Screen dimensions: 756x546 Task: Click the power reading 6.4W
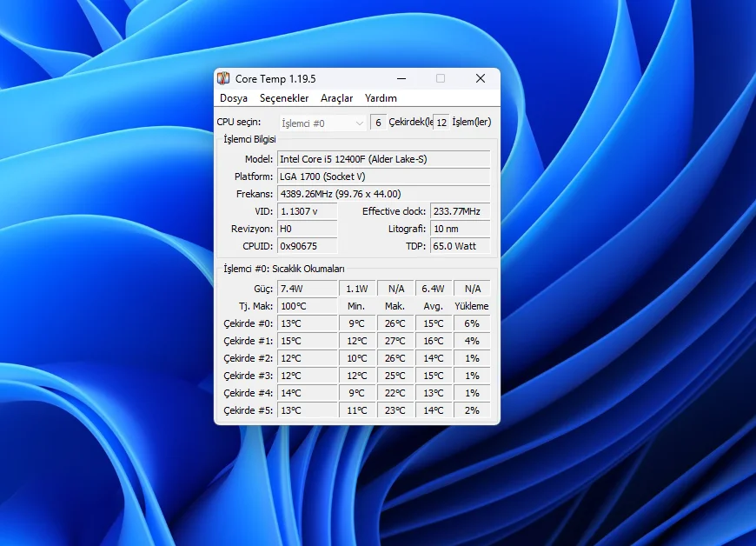[x=433, y=289]
